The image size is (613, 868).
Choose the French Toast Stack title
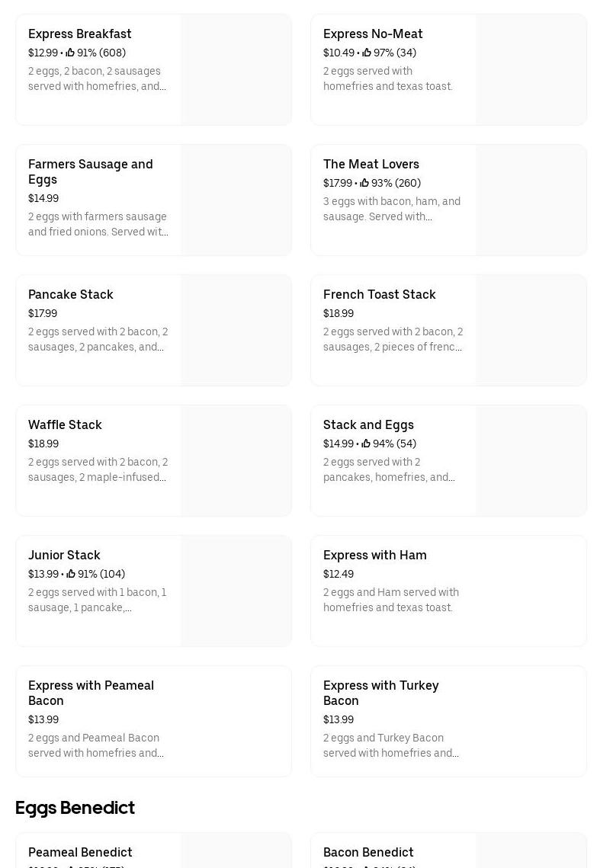point(379,294)
